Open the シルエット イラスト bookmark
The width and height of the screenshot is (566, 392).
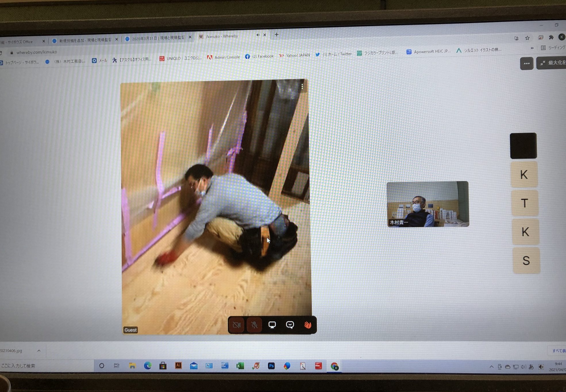point(479,50)
